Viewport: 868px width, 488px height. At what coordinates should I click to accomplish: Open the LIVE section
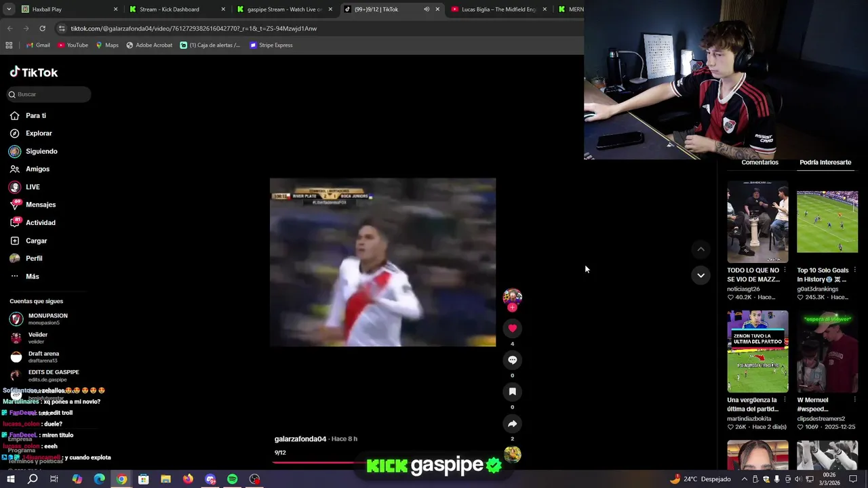click(x=25, y=187)
